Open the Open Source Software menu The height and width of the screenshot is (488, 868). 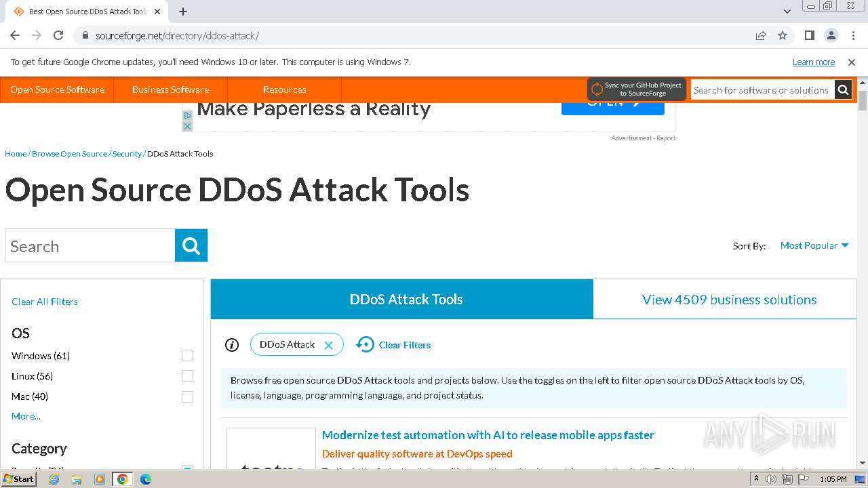(57, 89)
